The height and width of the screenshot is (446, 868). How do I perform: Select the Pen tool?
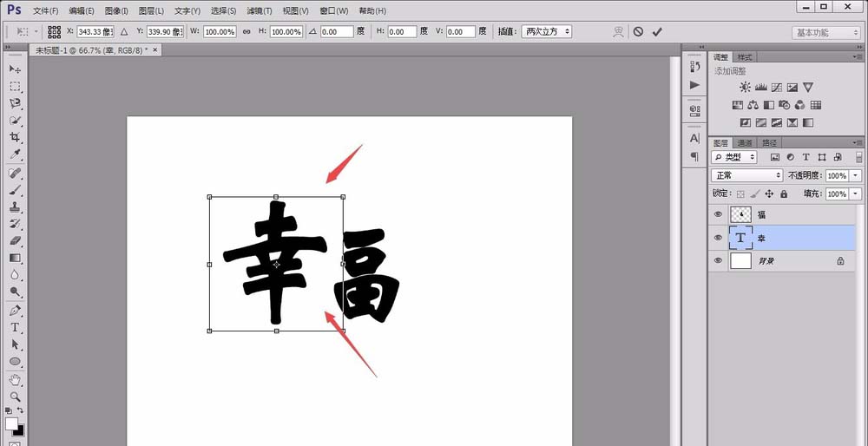click(15, 311)
